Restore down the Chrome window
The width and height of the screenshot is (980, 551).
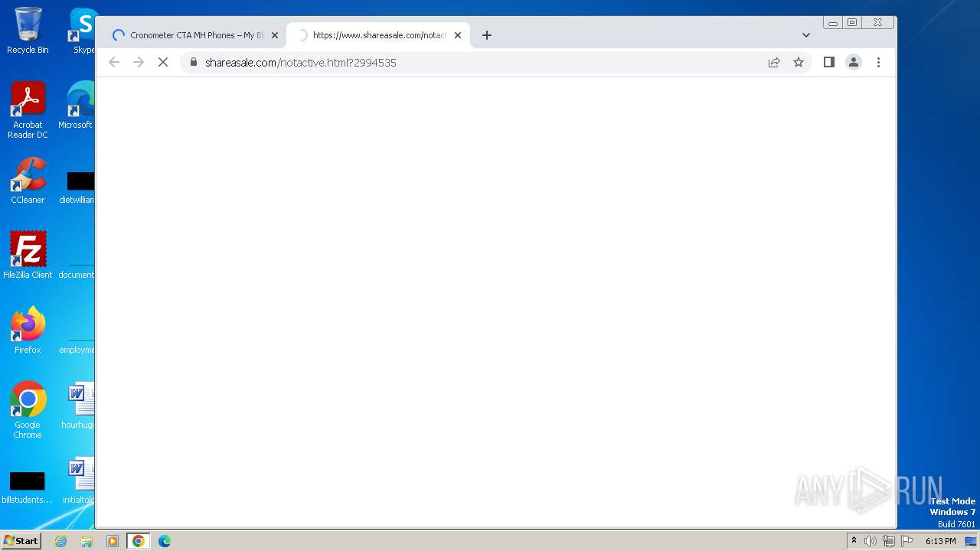pyautogui.click(x=852, y=23)
